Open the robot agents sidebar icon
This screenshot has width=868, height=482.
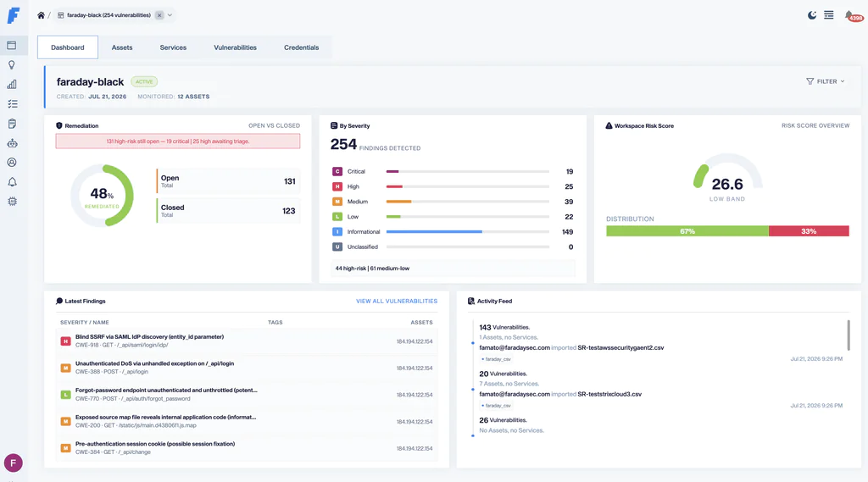point(12,143)
